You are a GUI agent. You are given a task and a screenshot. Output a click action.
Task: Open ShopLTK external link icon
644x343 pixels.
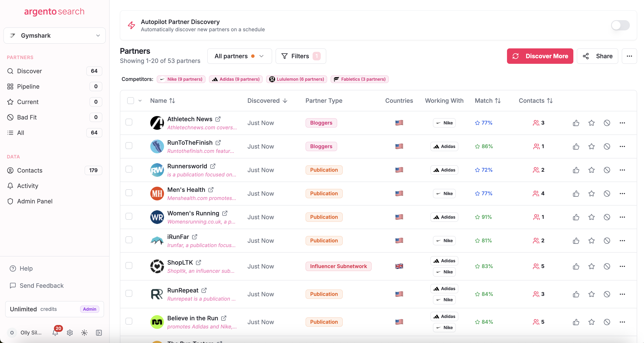198,262
